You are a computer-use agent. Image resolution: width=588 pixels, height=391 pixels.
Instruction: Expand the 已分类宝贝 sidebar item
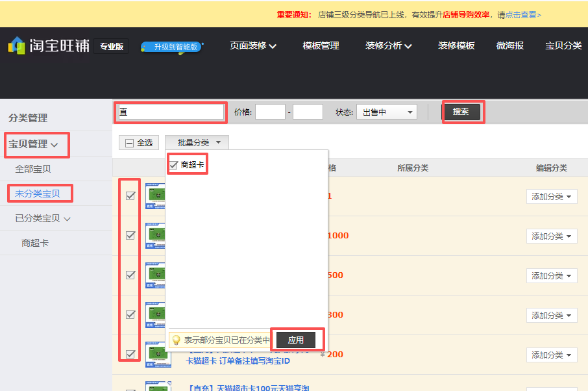(43, 218)
